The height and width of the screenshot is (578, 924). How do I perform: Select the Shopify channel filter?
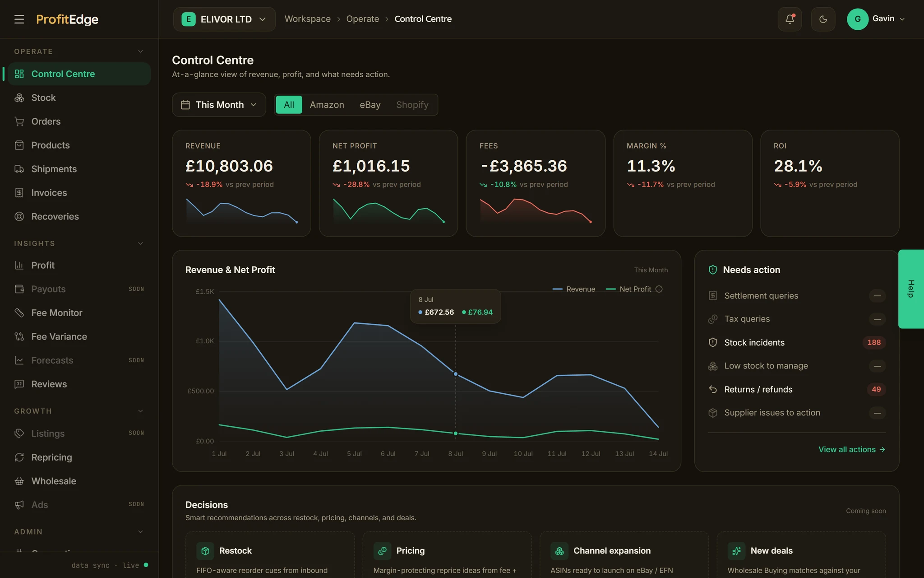(412, 105)
